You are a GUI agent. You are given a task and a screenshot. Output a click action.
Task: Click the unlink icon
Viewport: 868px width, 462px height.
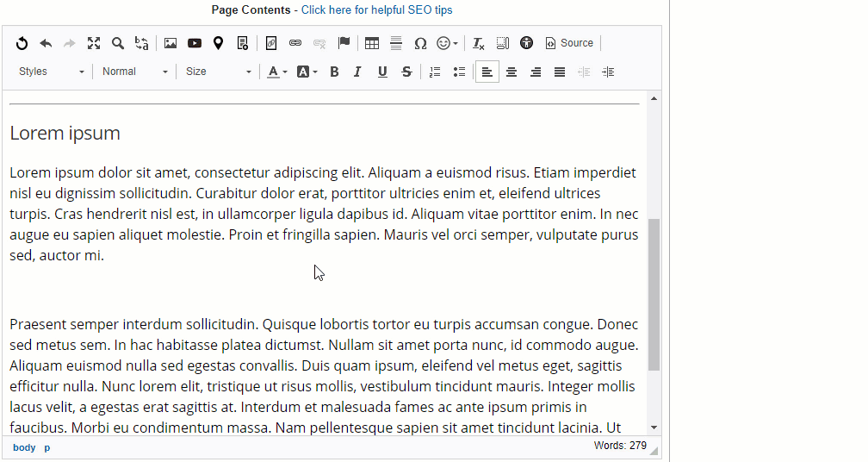[x=319, y=43]
